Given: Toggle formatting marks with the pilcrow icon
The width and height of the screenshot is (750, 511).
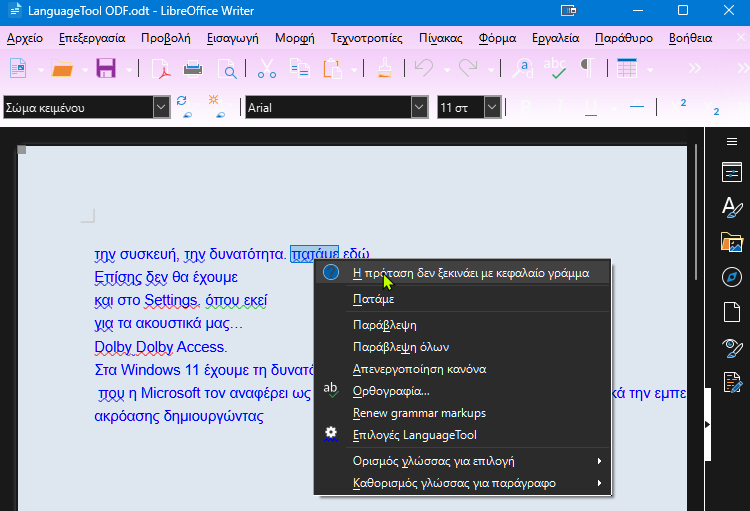Looking at the screenshot, I should coord(587,67).
